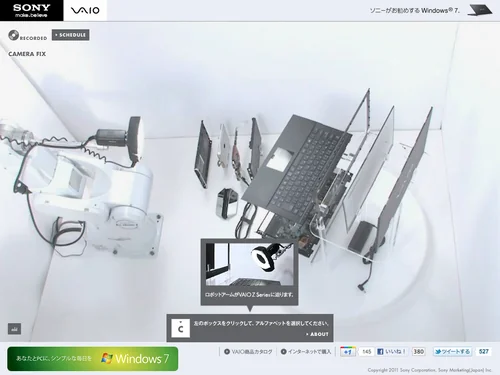Open the VAIO logo link
500x375 pixels.
(85, 10)
